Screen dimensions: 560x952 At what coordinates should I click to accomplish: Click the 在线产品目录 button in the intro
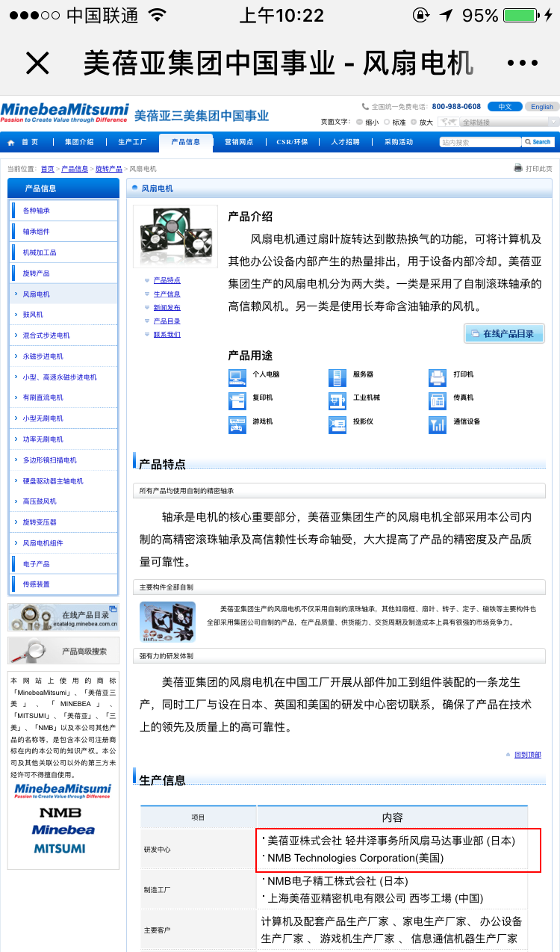[504, 334]
